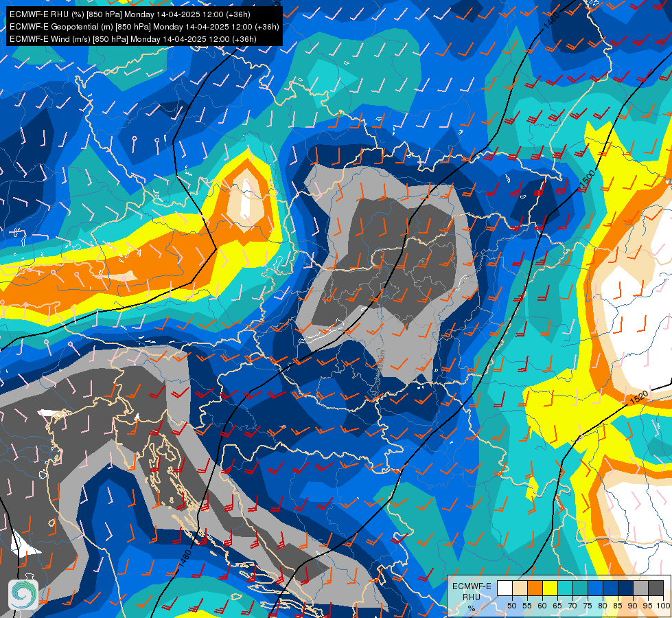Click the ECMWF-E Geopotential (m) title line

(144, 27)
